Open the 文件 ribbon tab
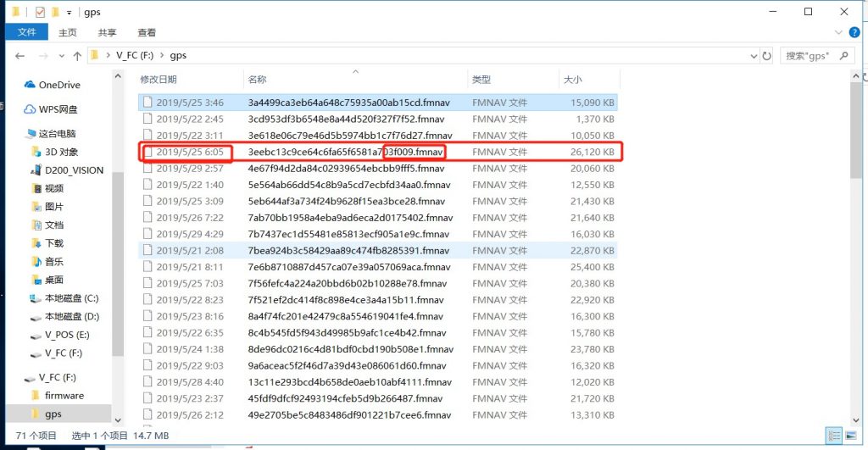Screen dimensions: 868x450 (x=26, y=32)
